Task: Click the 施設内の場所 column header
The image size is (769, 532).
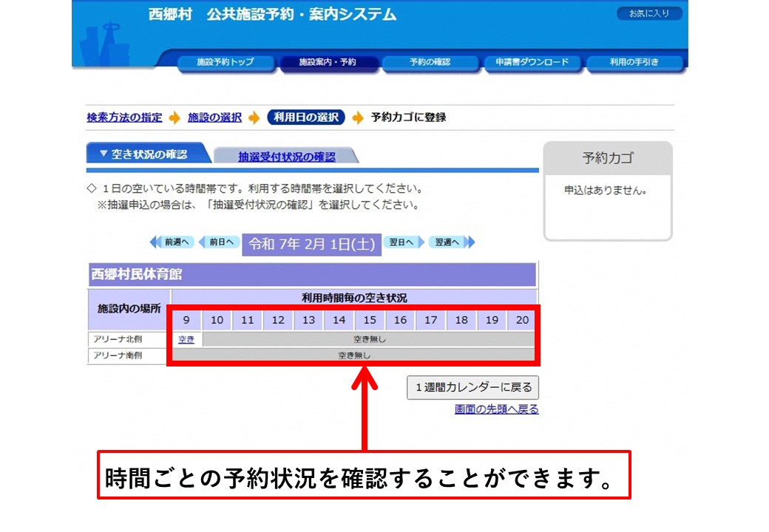Action: [x=129, y=309]
